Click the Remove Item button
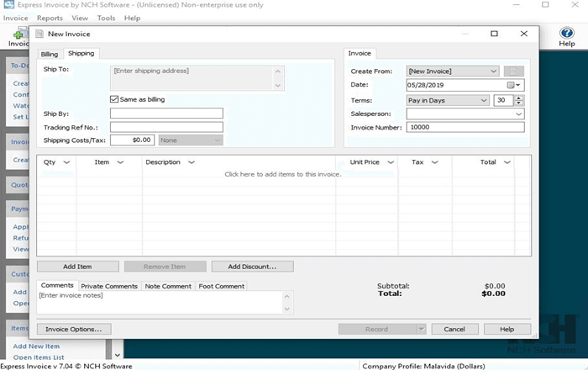The width and height of the screenshot is (588, 370). tap(165, 267)
